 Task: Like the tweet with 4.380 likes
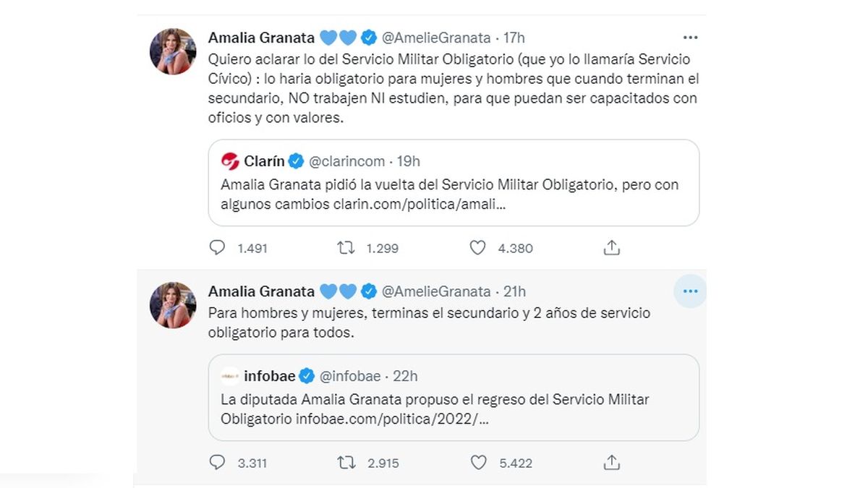(x=477, y=248)
